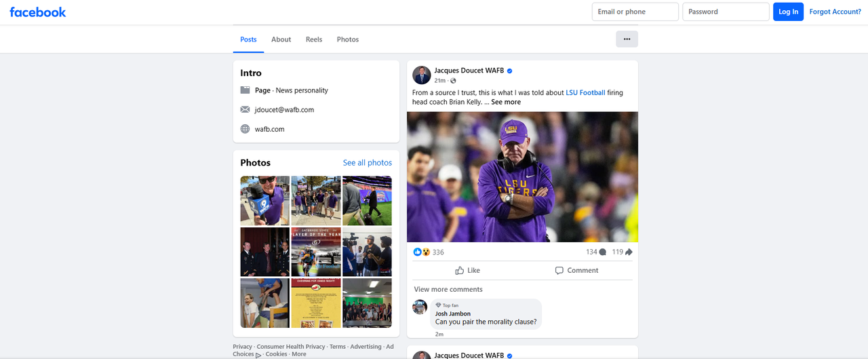This screenshot has height=359, width=868.
Task: Click the Forgot Account? link
Action: click(x=835, y=12)
